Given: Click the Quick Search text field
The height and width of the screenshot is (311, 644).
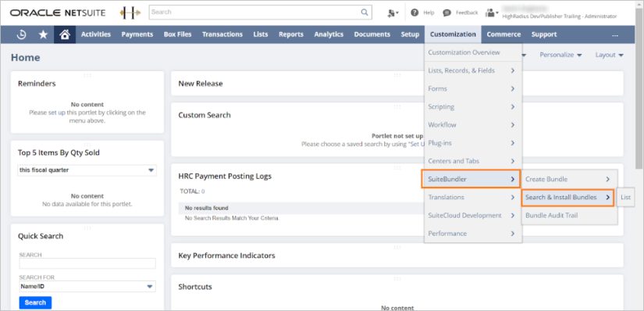Looking at the screenshot, I should click(x=87, y=263).
